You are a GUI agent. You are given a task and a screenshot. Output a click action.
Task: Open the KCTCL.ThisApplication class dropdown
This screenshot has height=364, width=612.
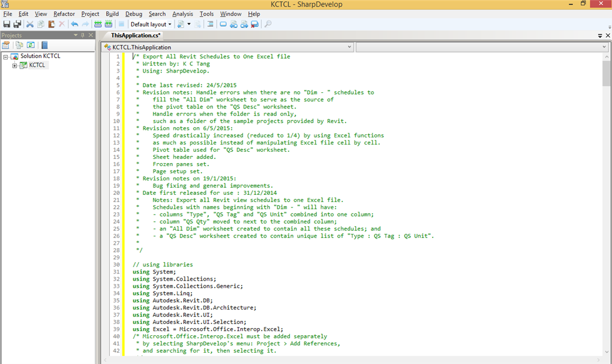(227, 47)
